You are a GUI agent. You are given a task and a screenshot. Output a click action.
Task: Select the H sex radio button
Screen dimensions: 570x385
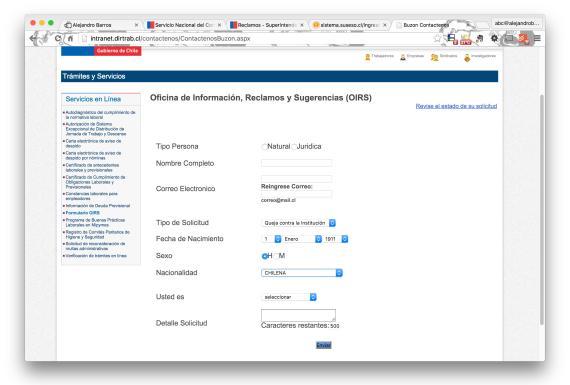pos(265,256)
